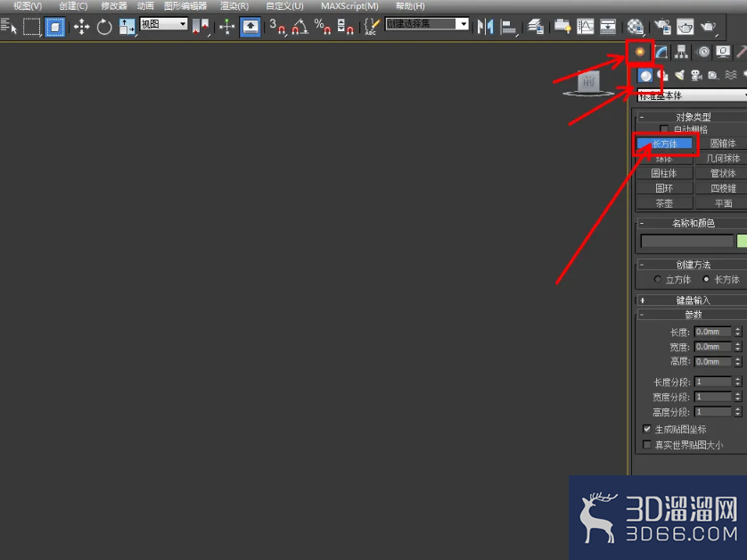Open the Material Editor

(x=636, y=27)
